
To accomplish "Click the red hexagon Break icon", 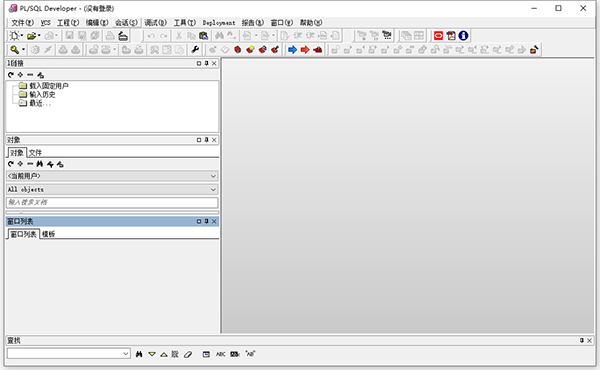I will 238,50.
